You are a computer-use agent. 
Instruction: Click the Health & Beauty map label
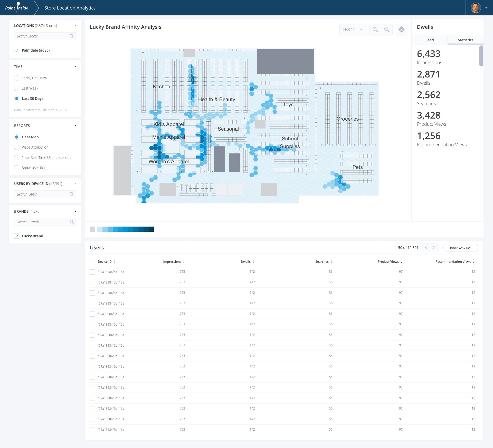pos(216,99)
